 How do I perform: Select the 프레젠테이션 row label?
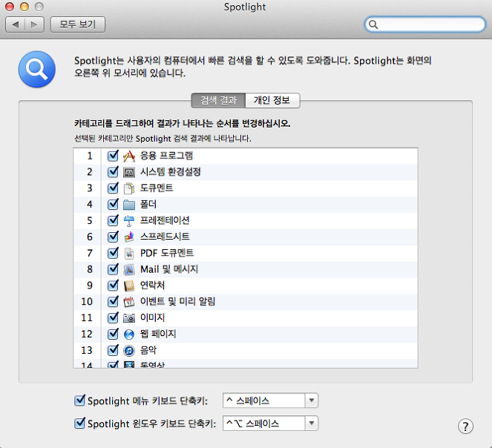click(x=165, y=220)
